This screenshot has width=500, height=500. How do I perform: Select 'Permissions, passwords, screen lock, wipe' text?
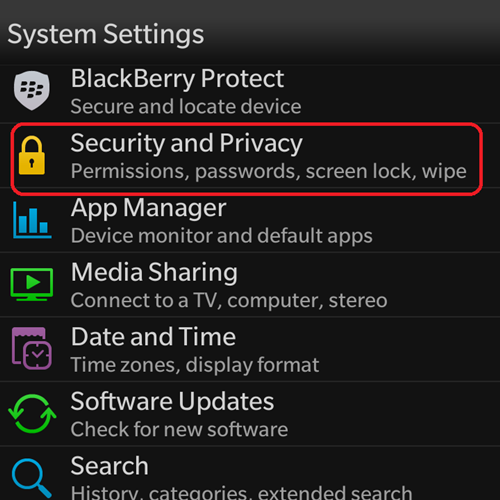[269, 172]
